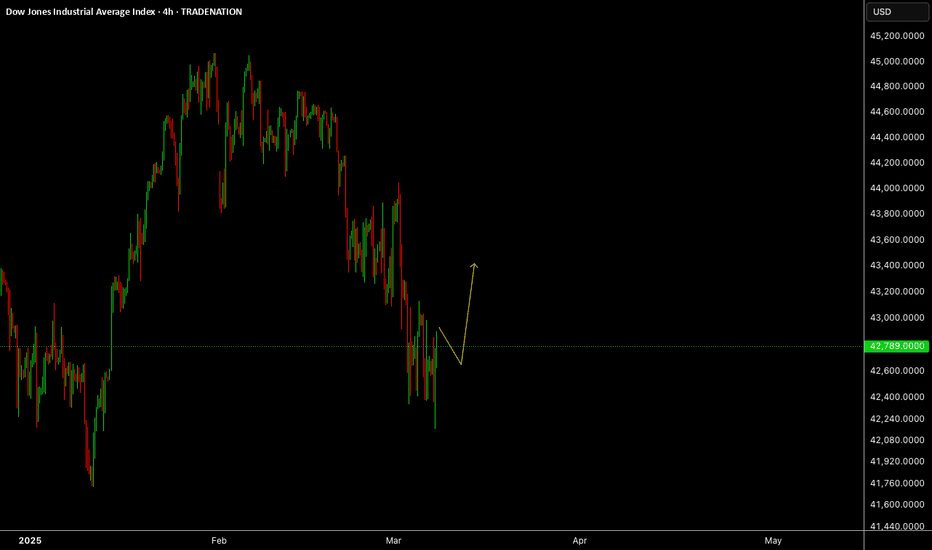Image resolution: width=932 pixels, height=550 pixels.
Task: Click the 44,400.0000 price axis label
Action: pyautogui.click(x=897, y=137)
